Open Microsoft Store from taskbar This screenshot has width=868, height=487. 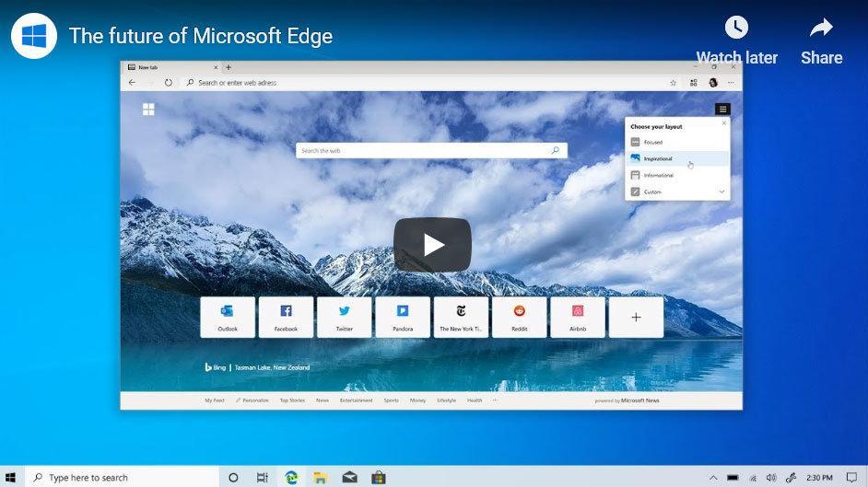379,478
